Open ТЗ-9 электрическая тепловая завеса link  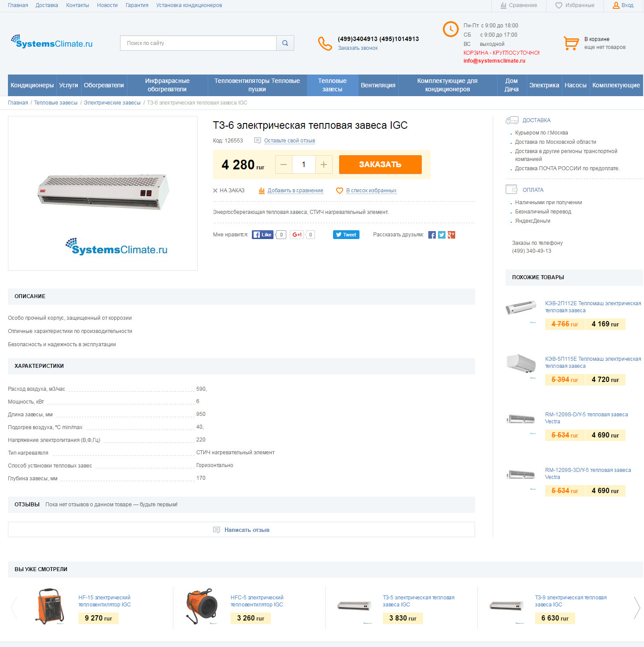coord(571,601)
